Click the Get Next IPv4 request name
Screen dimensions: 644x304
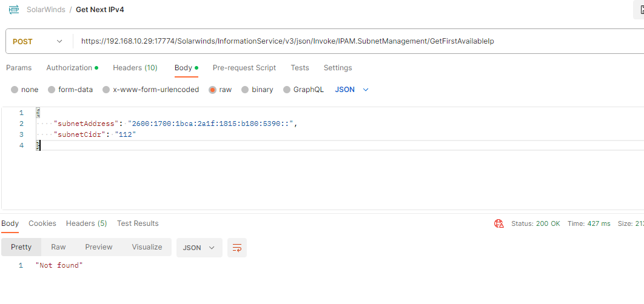click(x=100, y=10)
